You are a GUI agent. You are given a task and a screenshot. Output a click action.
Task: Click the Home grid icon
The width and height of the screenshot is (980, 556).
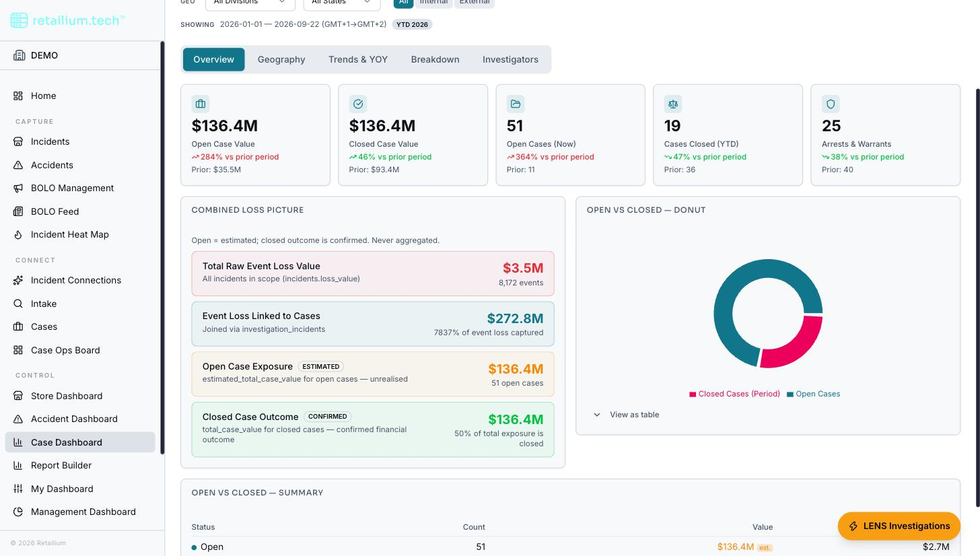pyautogui.click(x=18, y=96)
